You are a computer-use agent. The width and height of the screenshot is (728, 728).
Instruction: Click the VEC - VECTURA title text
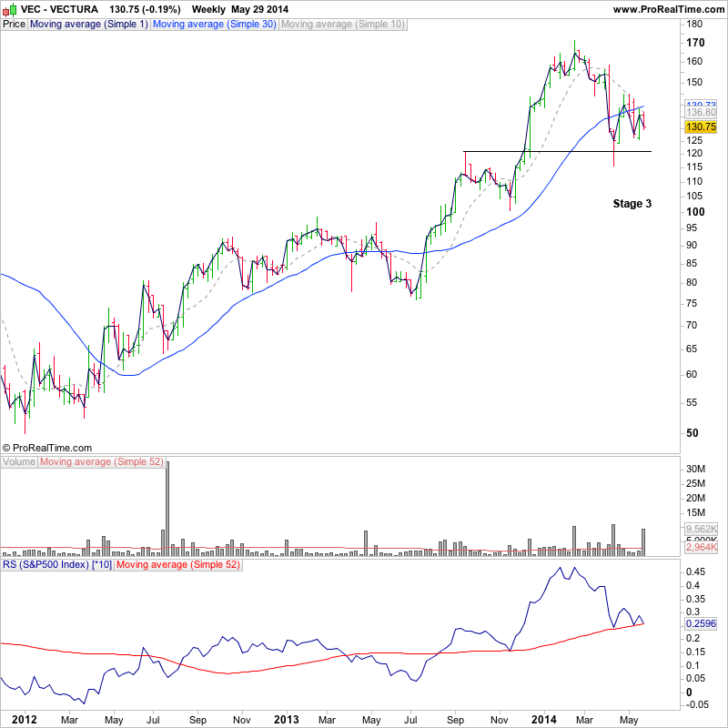(59, 9)
